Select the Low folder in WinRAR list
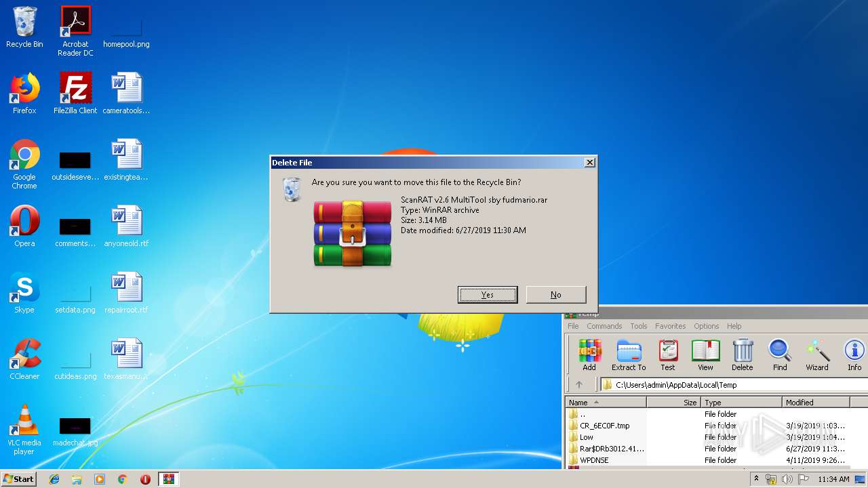Image resolution: width=868 pixels, height=488 pixels. click(x=707, y=437)
